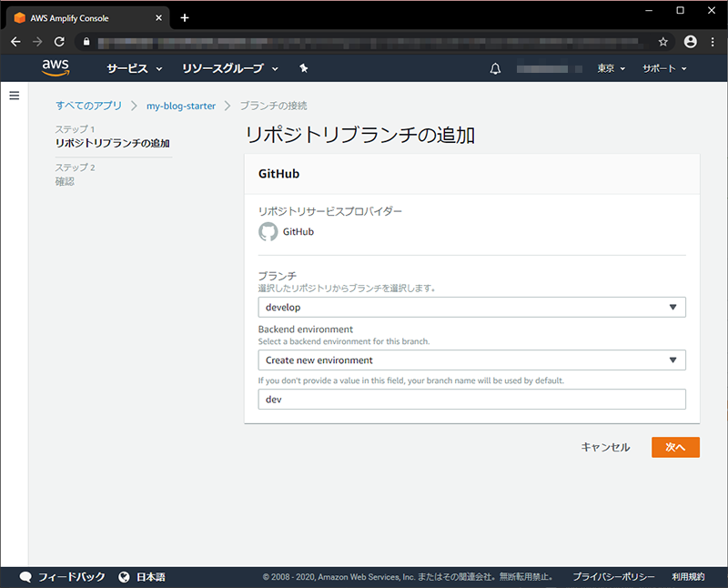Close the browser window

pos(712,10)
